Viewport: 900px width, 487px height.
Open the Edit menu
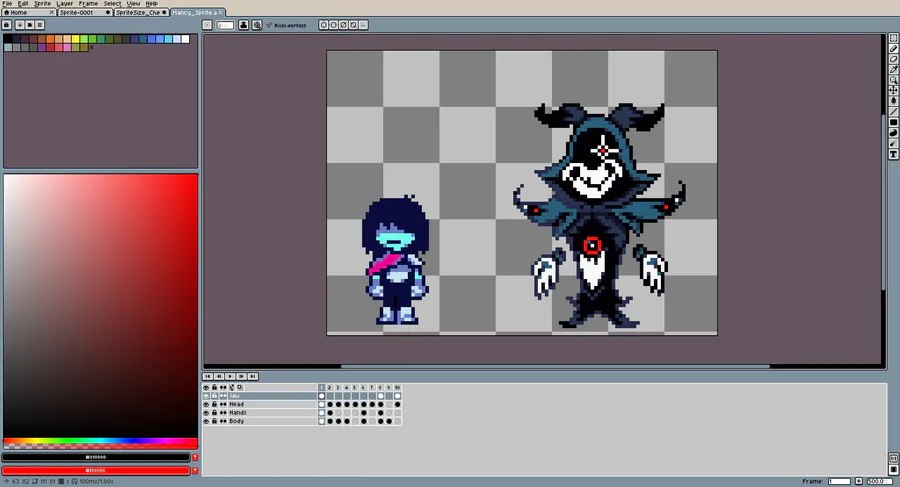tap(23, 3)
